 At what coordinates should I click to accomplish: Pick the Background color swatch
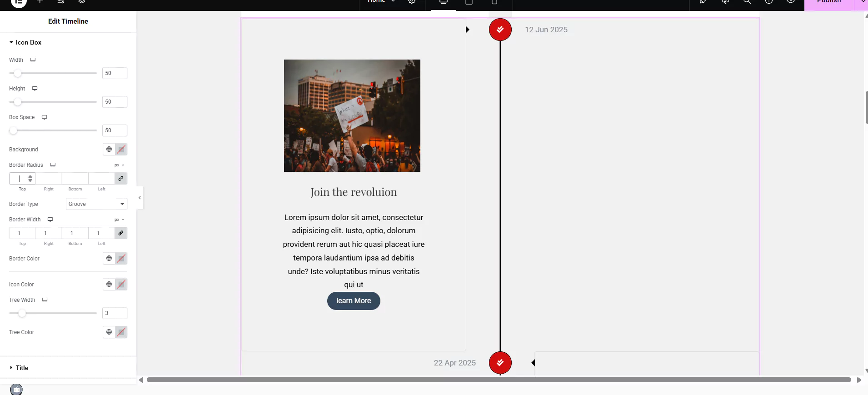click(121, 149)
